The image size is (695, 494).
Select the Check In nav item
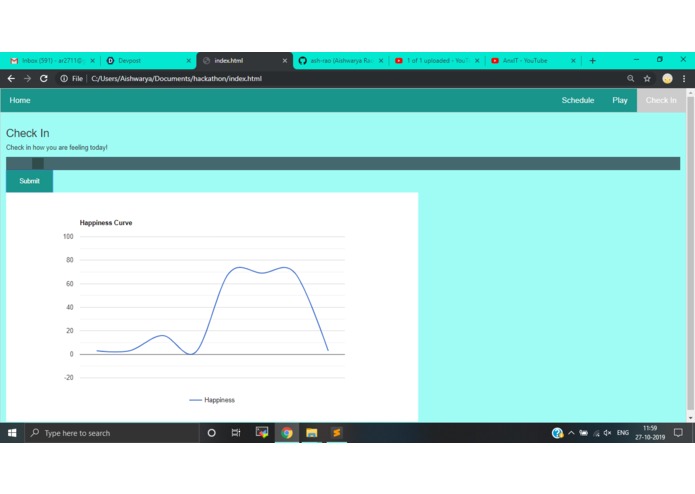point(661,100)
